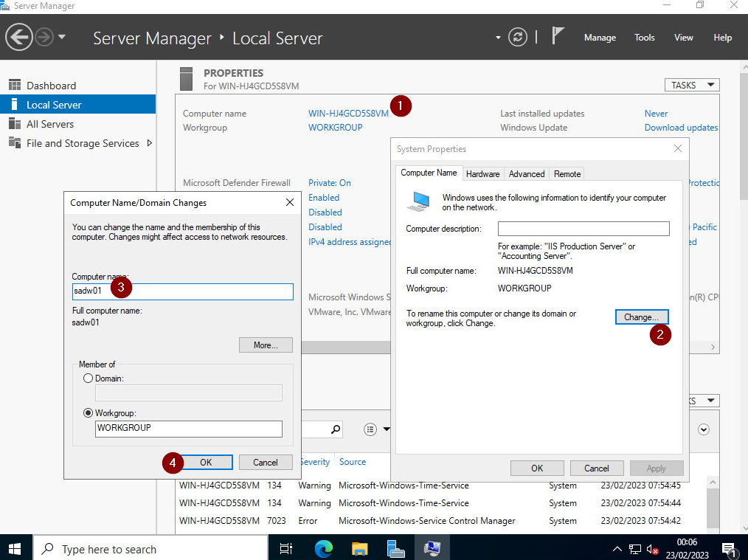Screen dimensions: 748x560
Task: Close the System Properties dialog
Action: click(678, 149)
